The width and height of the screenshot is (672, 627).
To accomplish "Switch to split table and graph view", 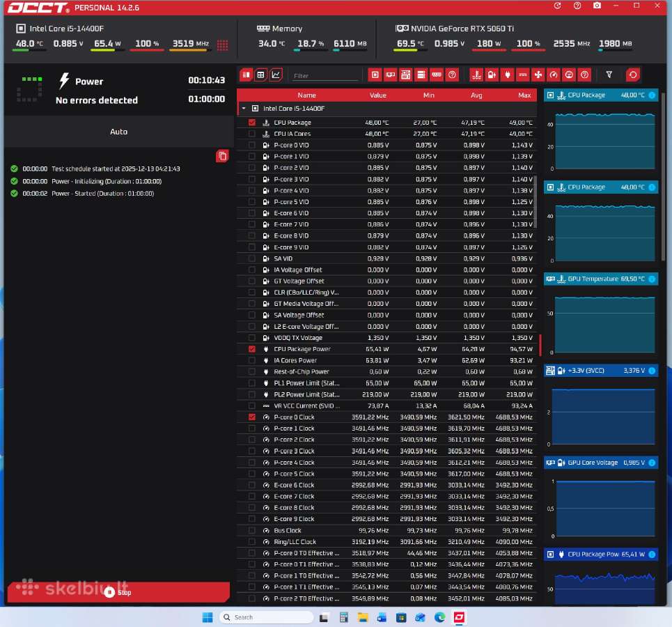I will [247, 75].
